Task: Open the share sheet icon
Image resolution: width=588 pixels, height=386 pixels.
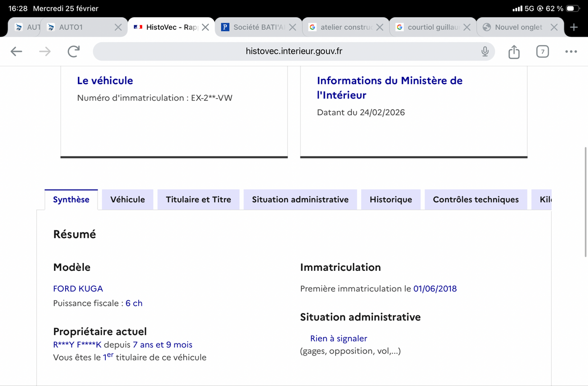Action: tap(514, 51)
